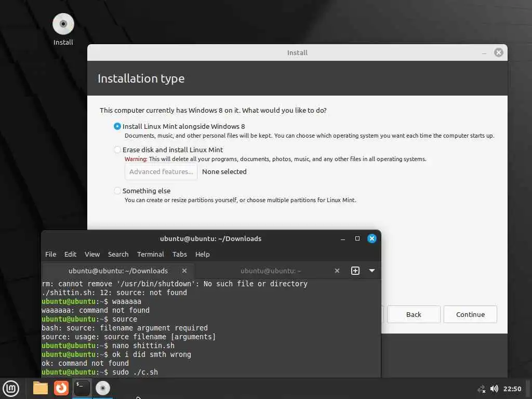This screenshot has height=399, width=532.
Task: Add a new terminal tab
Action: [355, 271]
